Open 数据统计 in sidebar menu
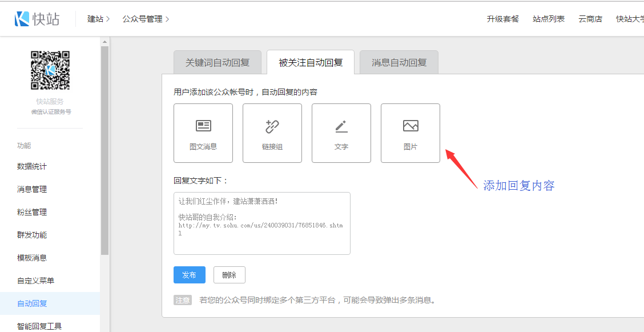The width and height of the screenshot is (644, 332). point(32,166)
